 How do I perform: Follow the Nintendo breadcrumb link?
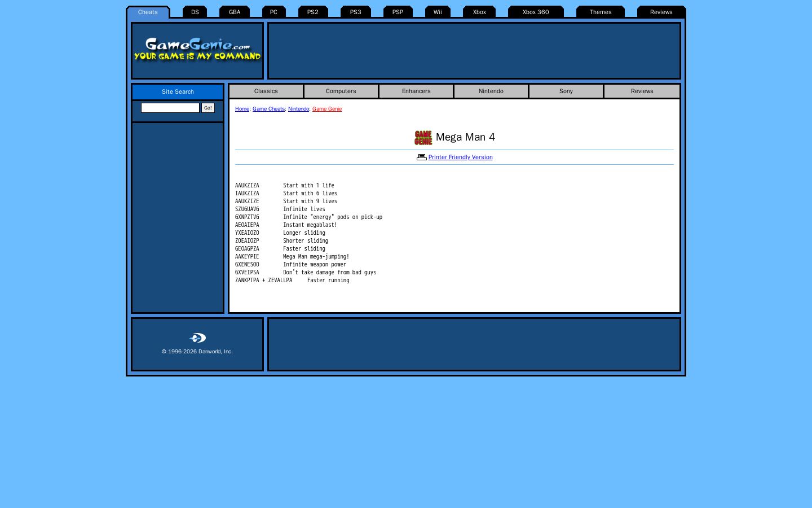pyautogui.click(x=298, y=109)
